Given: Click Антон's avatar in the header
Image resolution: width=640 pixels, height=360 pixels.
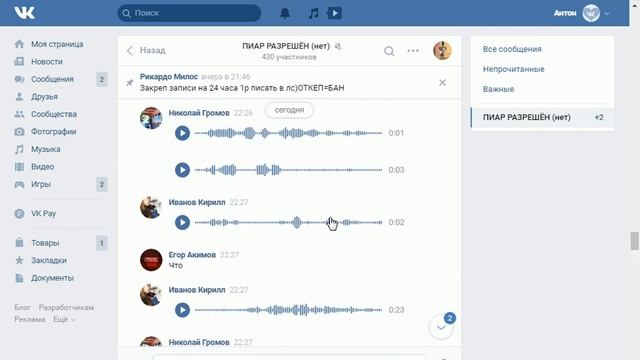Looking at the screenshot, I should click(x=591, y=13).
